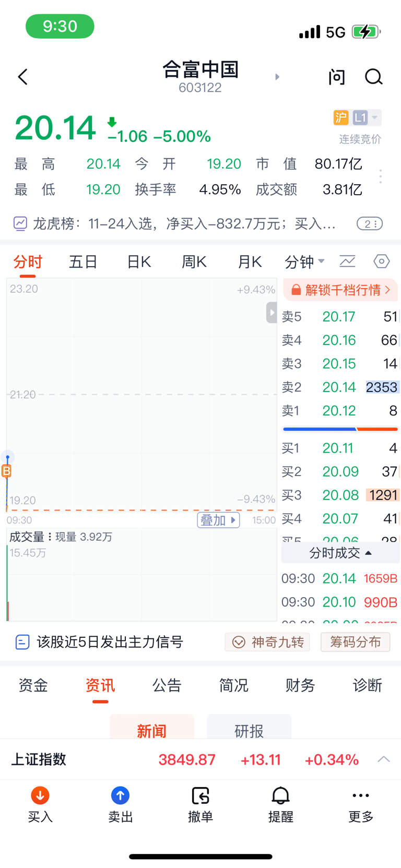
Task: Select 卖3 price 20.15 row
Action: click(340, 364)
